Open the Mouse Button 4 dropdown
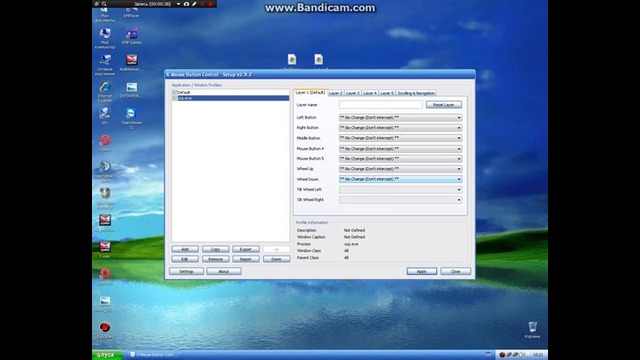The height and width of the screenshot is (360, 640). (400, 149)
